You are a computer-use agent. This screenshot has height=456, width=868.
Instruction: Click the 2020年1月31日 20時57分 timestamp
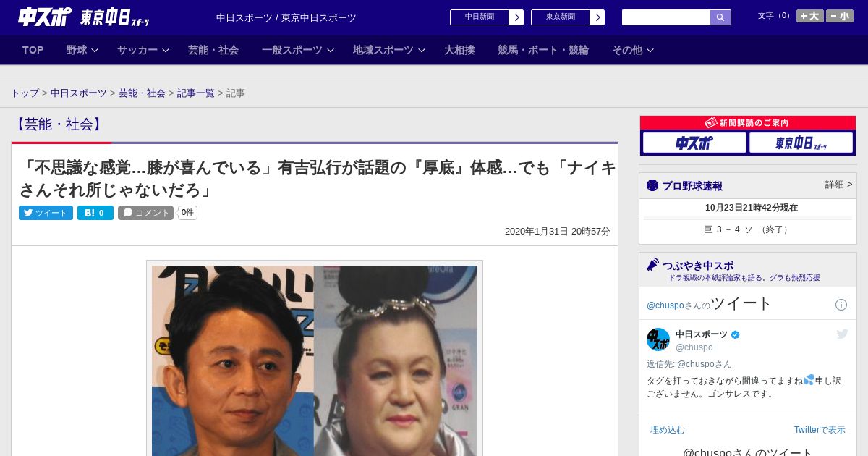pos(557,232)
